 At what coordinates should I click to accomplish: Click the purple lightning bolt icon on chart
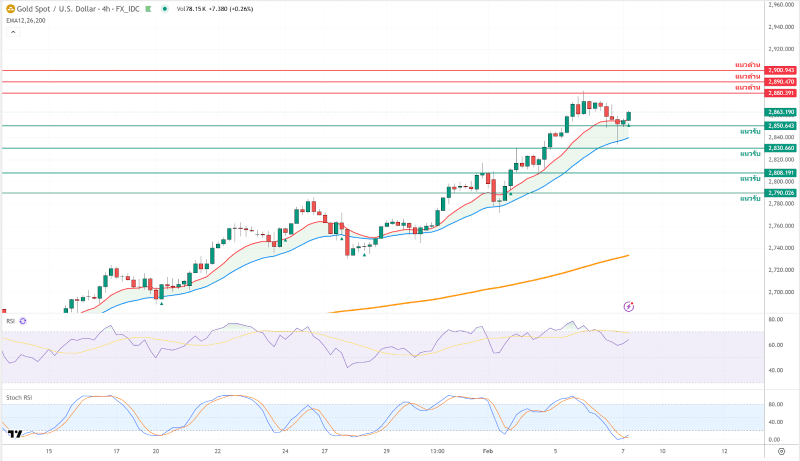click(628, 305)
